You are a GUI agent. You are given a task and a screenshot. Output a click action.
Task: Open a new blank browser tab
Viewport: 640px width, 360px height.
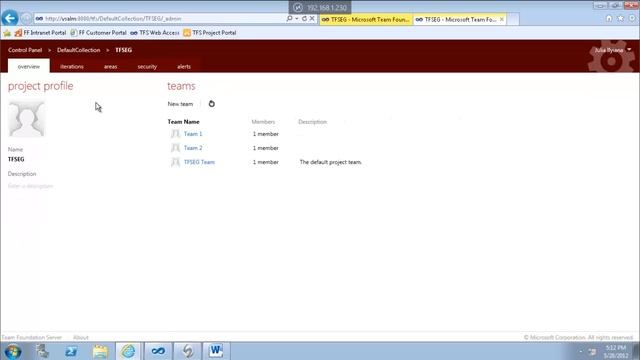(513, 19)
